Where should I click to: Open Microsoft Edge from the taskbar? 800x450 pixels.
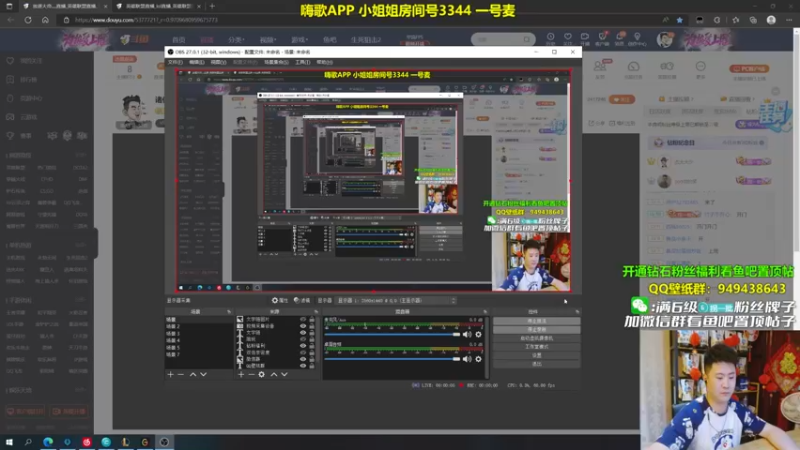coord(48,442)
